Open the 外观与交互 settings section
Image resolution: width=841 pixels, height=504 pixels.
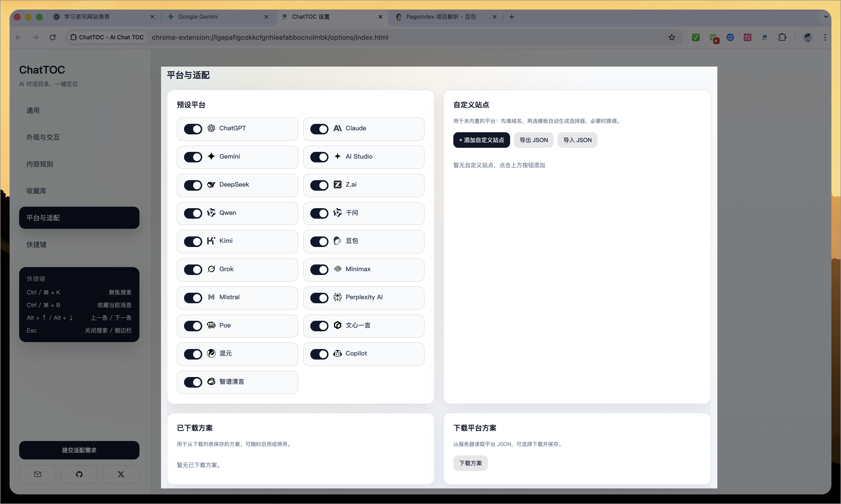pyautogui.click(x=43, y=137)
